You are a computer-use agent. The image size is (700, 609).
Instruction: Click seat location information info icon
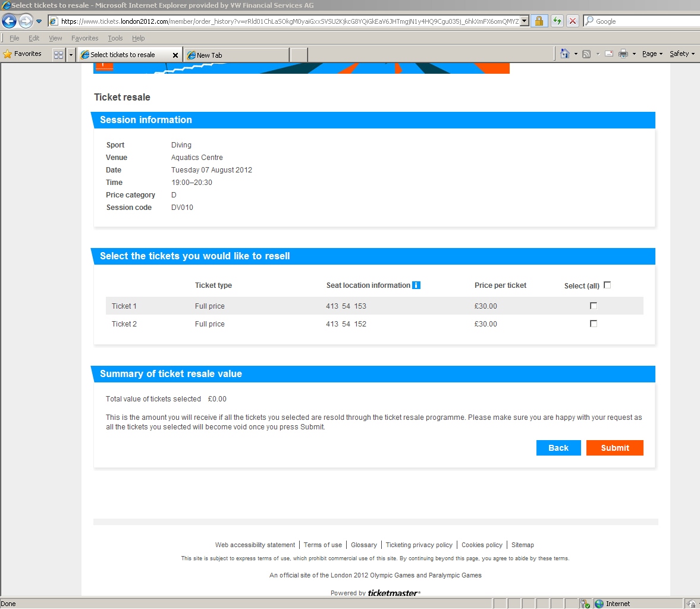pyautogui.click(x=416, y=285)
